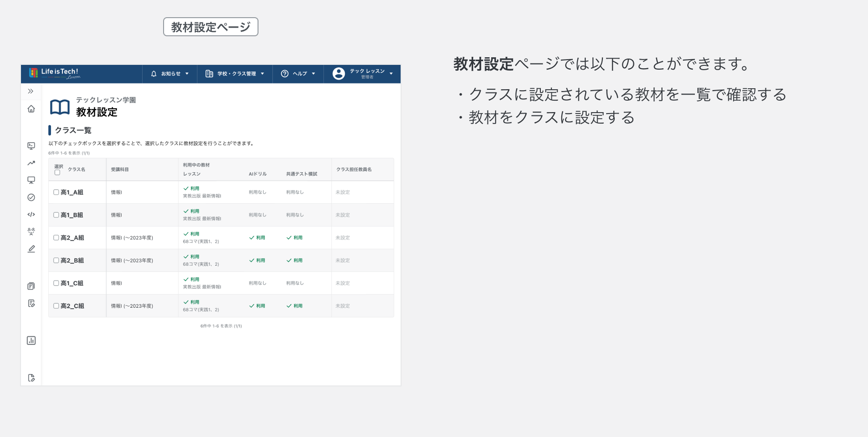
Task: Check the box for 高1_A組
Action: point(56,192)
